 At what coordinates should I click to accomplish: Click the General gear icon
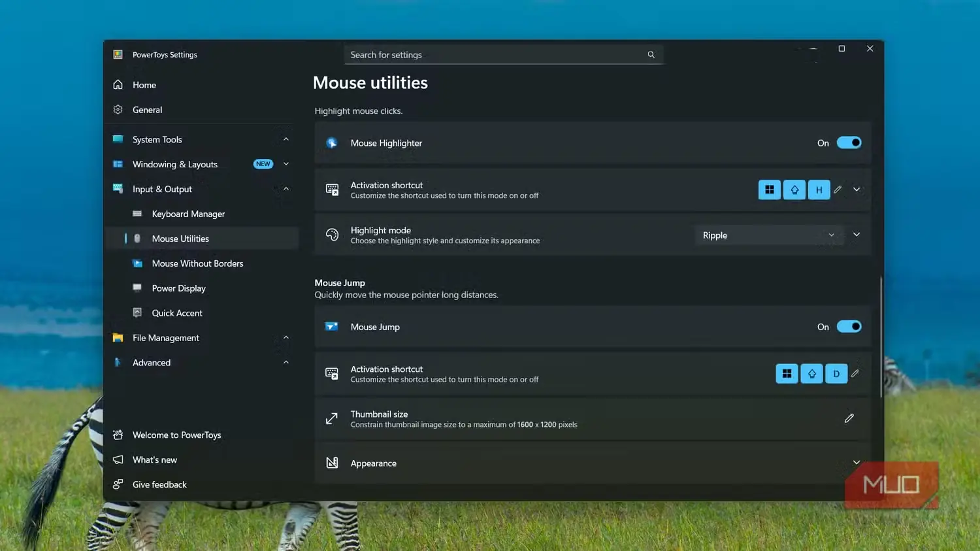[118, 110]
